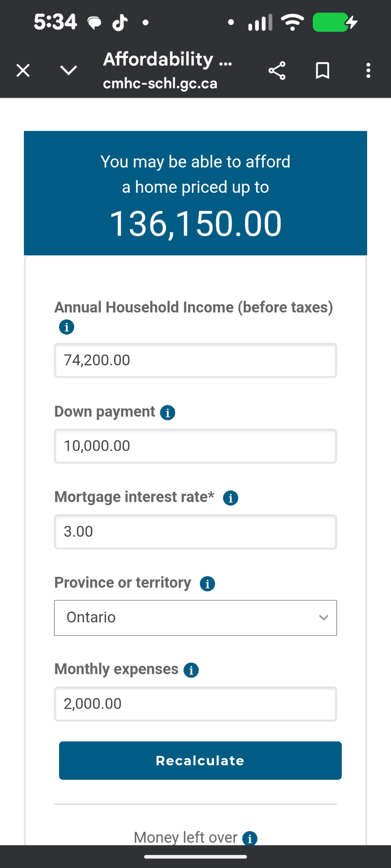The image size is (391, 868).
Task: Show info for Money left over
Action: click(250, 838)
